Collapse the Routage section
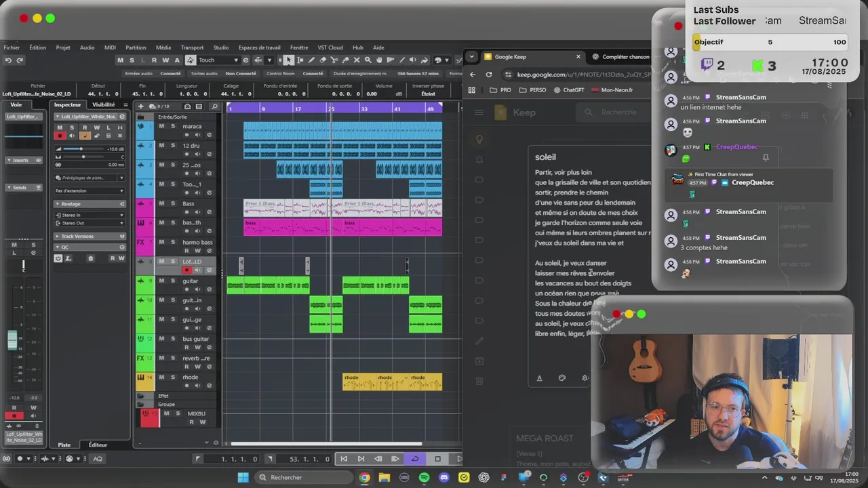Image resolution: width=868 pixels, height=488 pixels. (x=90, y=204)
